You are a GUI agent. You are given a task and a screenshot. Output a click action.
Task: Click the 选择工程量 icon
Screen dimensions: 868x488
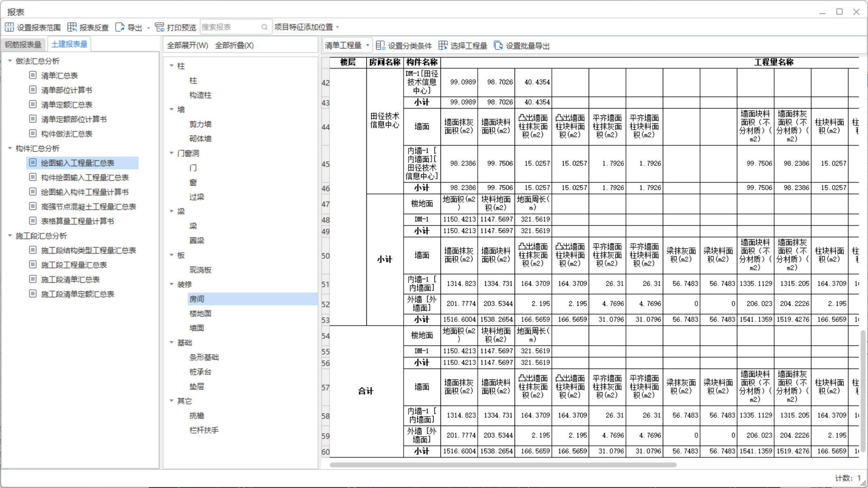443,45
